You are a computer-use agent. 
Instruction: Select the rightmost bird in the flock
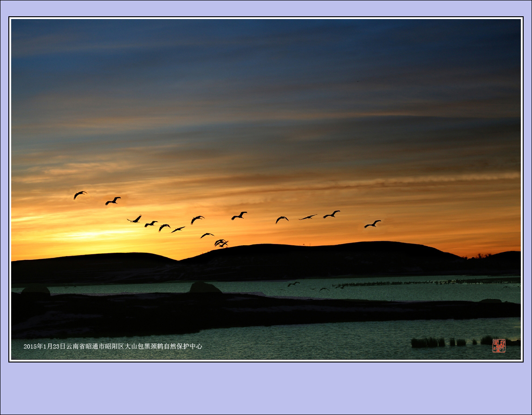[x=372, y=224]
